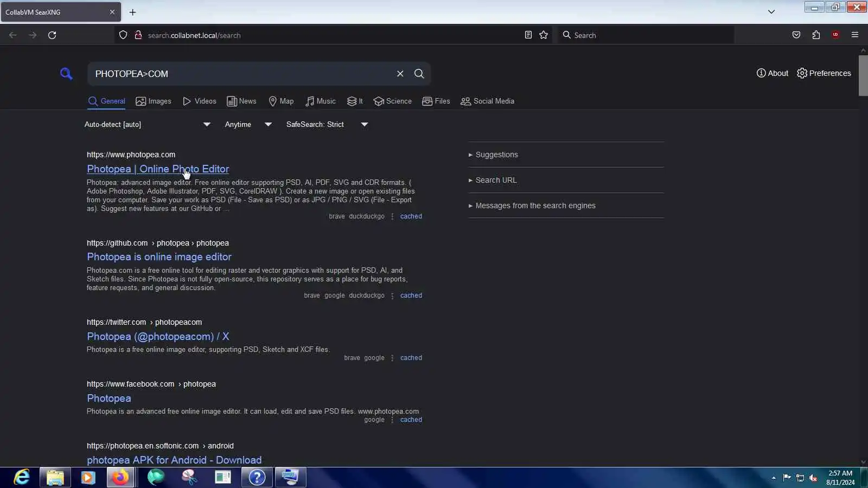The width and height of the screenshot is (868, 488).
Task: Open the Anytime time range dropdown
Action: [248, 125]
